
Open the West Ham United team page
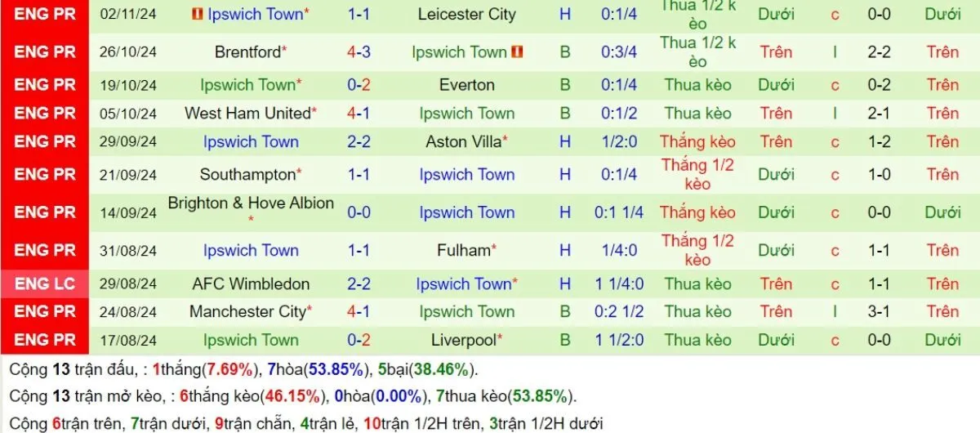(247, 114)
